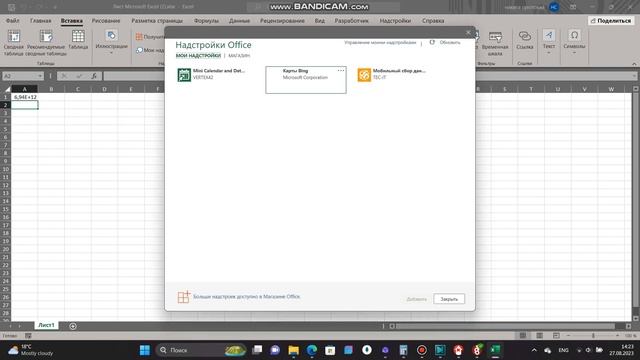Click the Обновить link in dialog
The width and height of the screenshot is (640, 360).
tap(450, 42)
